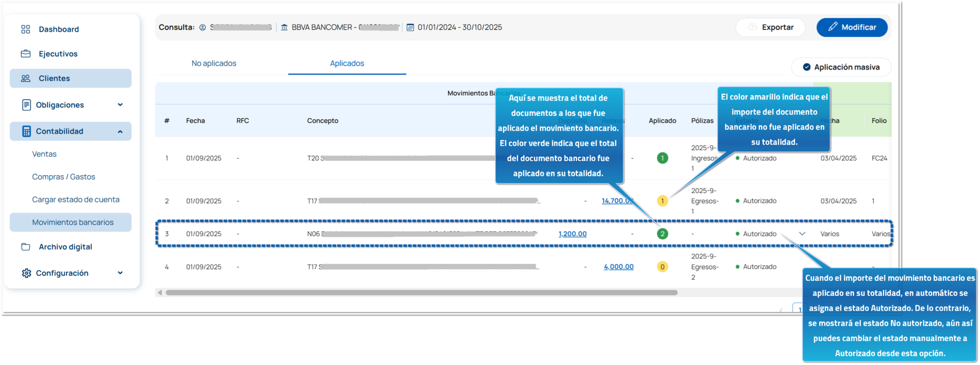980x365 pixels.
Task: Click the Pólizas column header
Action: point(702,121)
